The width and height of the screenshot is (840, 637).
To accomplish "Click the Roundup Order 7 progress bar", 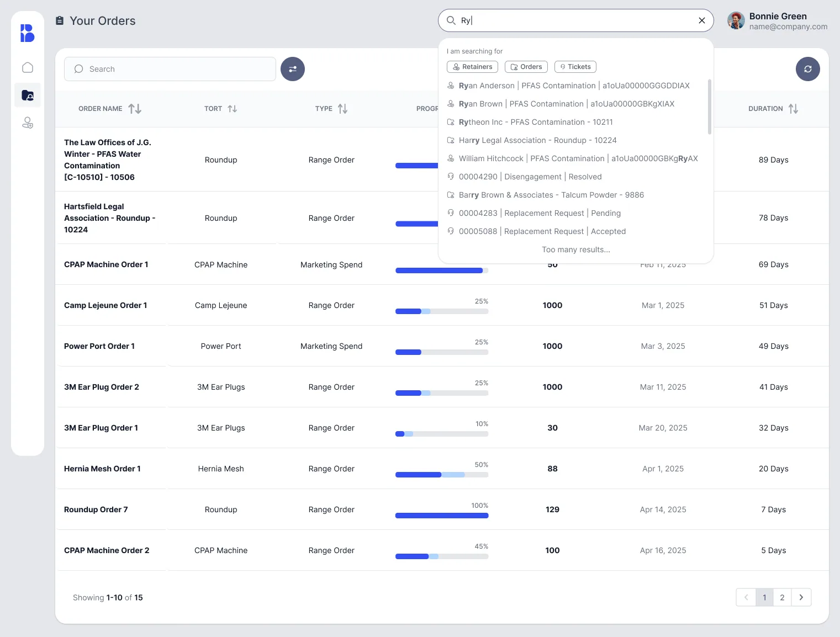I will point(442,516).
